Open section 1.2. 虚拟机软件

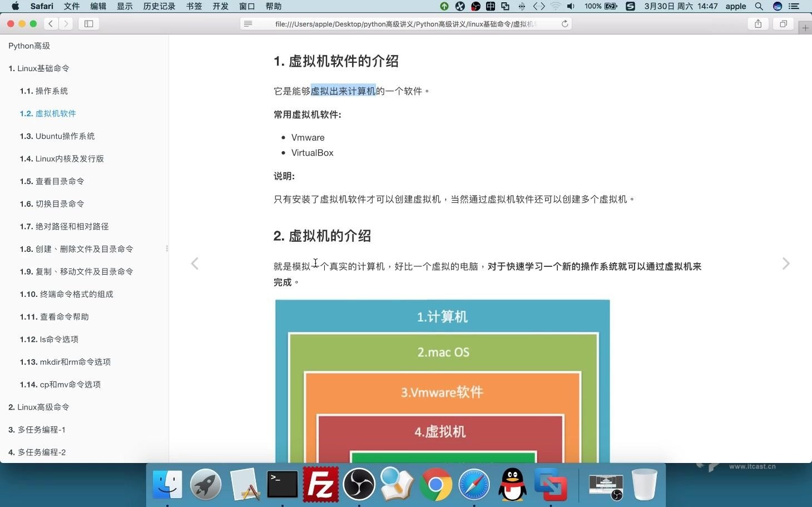pos(48,113)
